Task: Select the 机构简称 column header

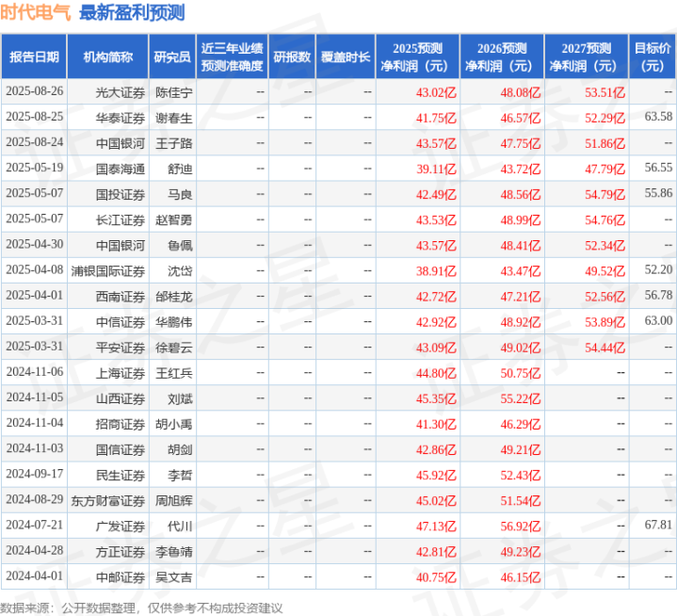Action: 108,57
